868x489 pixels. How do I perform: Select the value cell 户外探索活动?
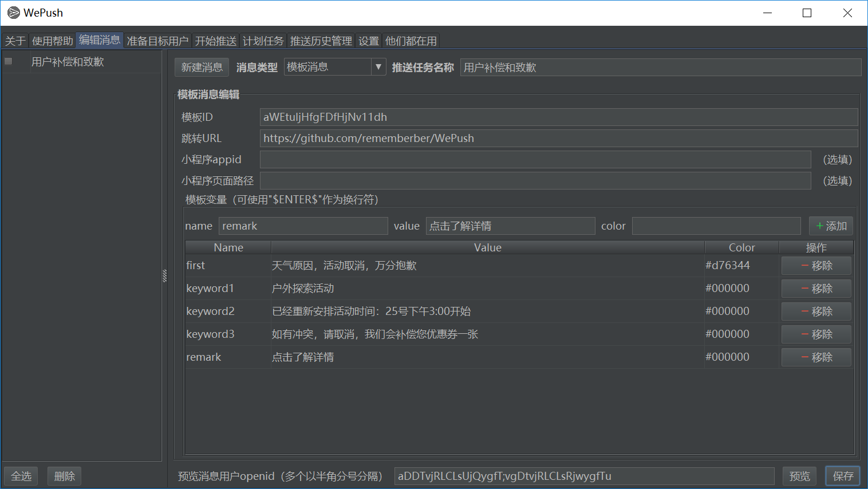[488, 288]
